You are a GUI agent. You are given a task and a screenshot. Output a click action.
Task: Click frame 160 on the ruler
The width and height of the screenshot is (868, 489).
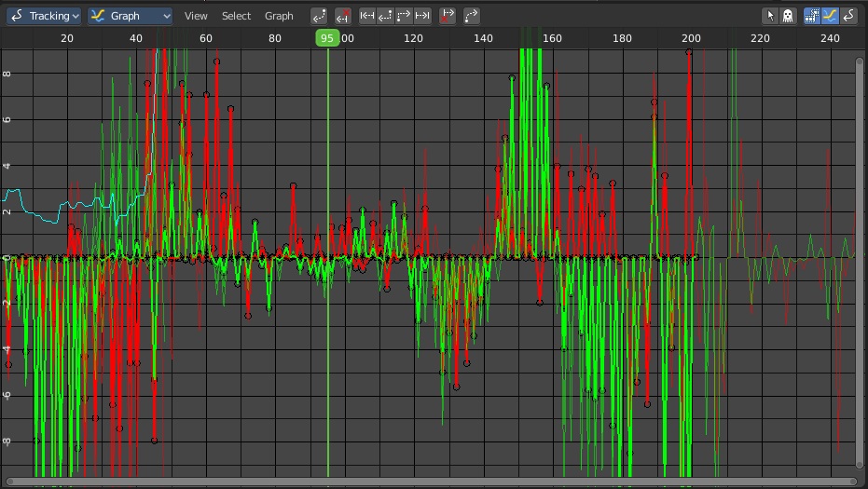tap(552, 38)
